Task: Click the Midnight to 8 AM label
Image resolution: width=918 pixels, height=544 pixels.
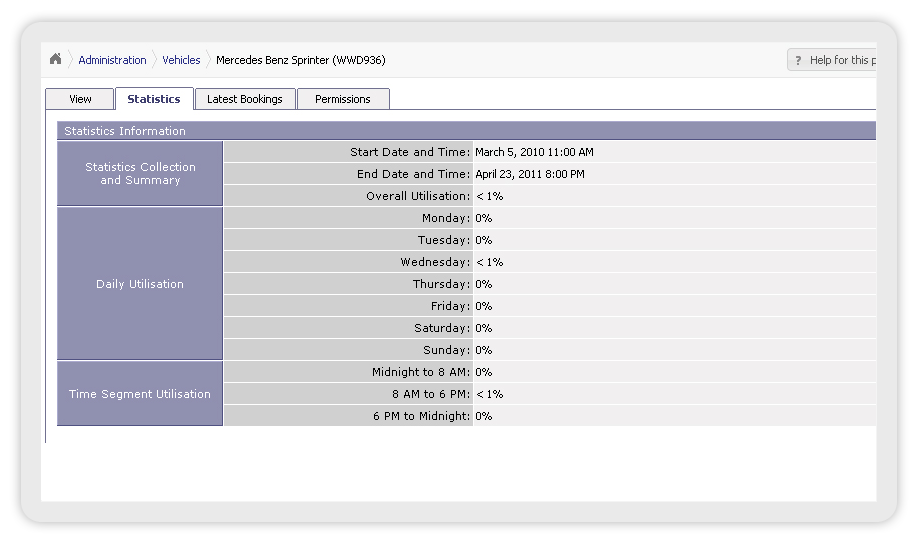Action: click(421, 372)
